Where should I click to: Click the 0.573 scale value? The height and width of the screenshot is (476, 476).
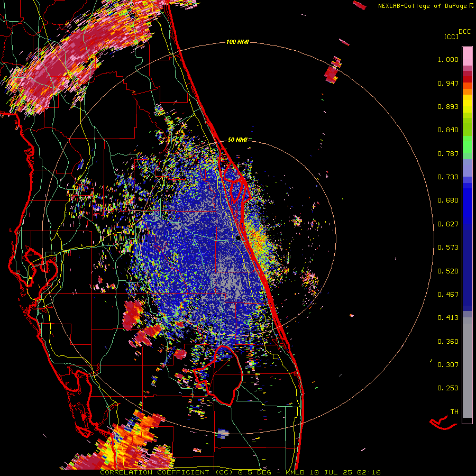point(448,248)
